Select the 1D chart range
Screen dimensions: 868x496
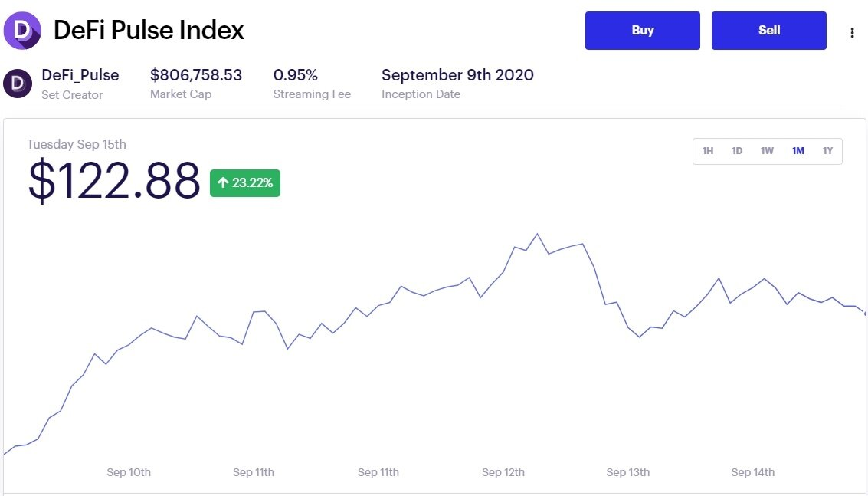click(x=737, y=151)
